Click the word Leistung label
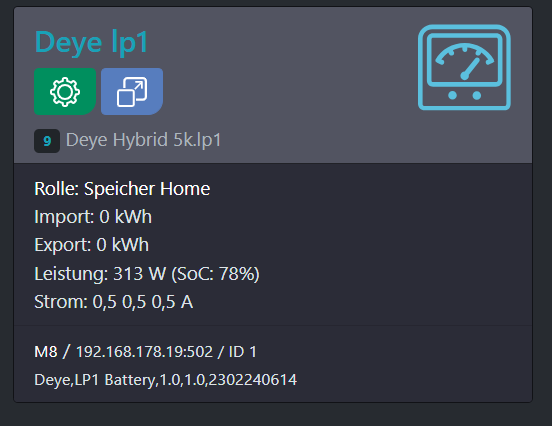This screenshot has width=552, height=426. pos(71,274)
